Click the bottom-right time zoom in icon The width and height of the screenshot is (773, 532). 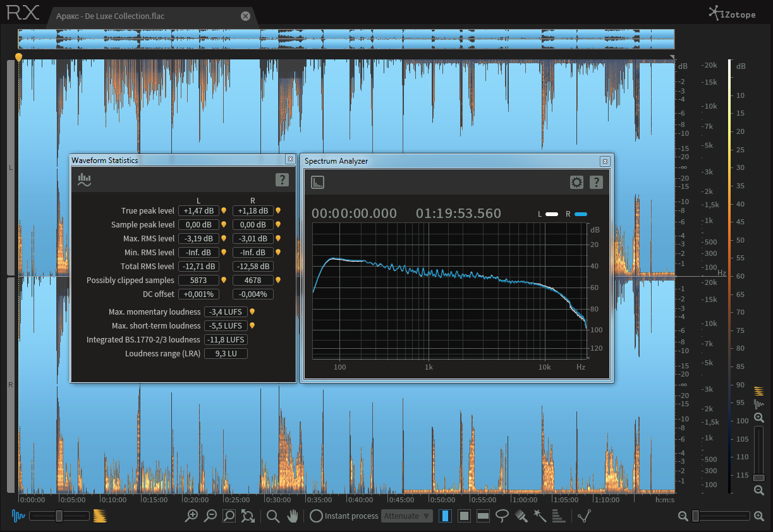(x=759, y=516)
